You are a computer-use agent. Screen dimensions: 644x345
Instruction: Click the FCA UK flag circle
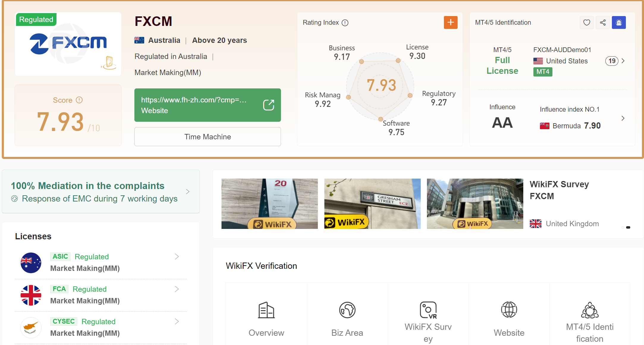31,295
